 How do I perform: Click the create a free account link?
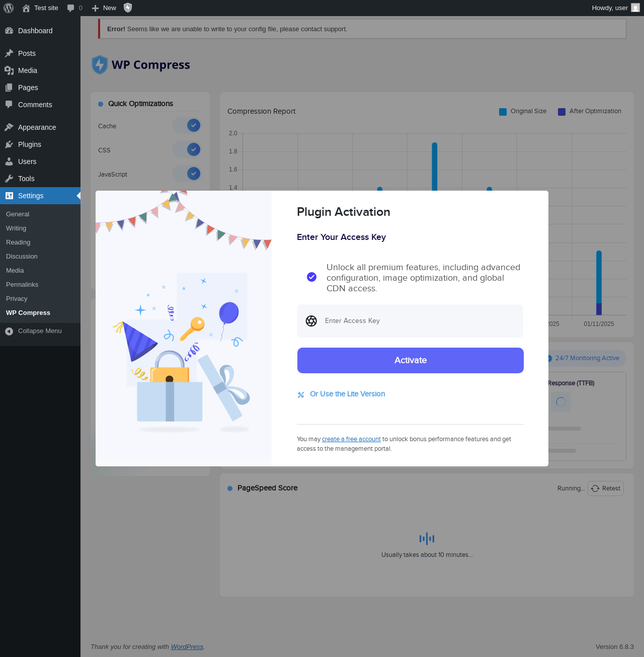point(351,439)
